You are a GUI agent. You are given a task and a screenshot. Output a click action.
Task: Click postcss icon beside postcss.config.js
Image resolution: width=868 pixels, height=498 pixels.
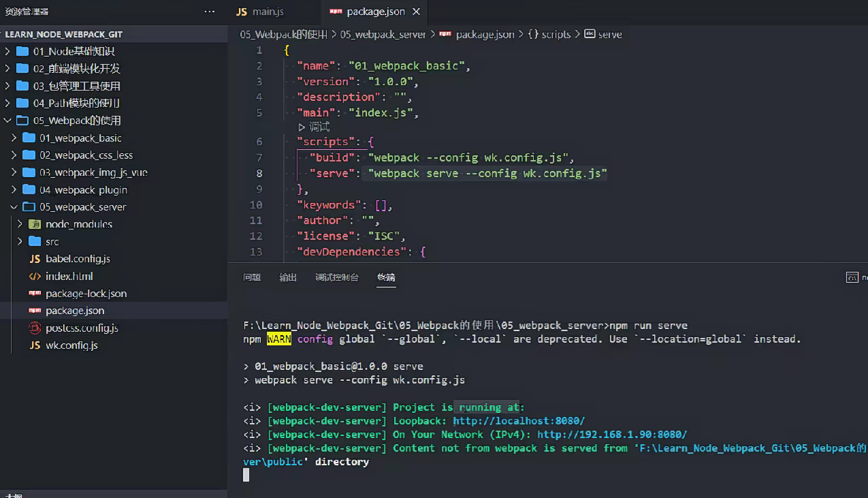35,328
